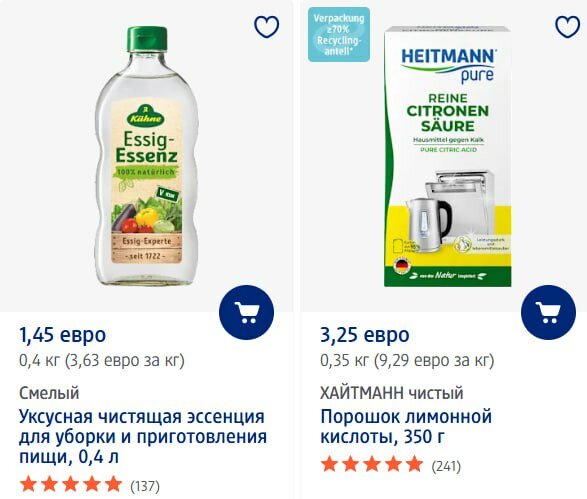View the five-star rating of citric acid

coord(372,464)
